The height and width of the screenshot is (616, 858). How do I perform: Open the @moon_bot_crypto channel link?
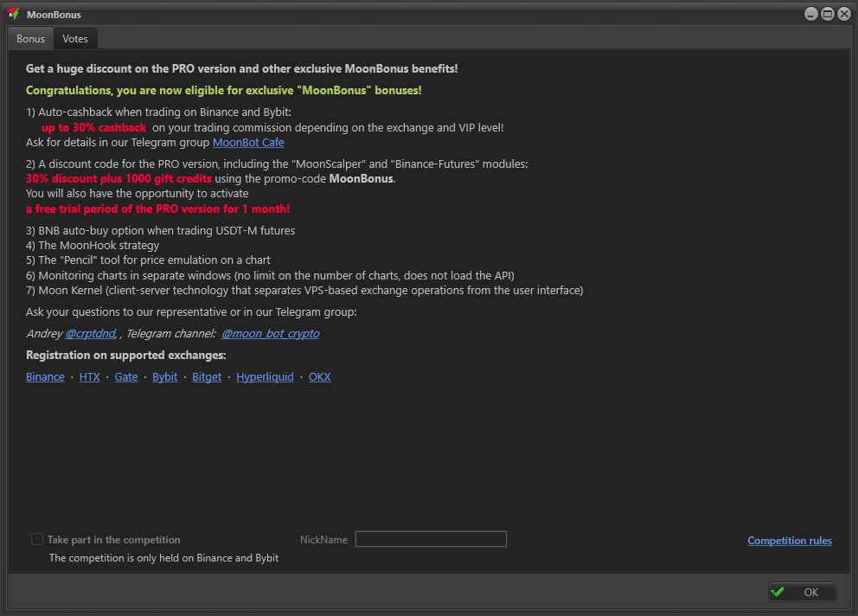271,333
